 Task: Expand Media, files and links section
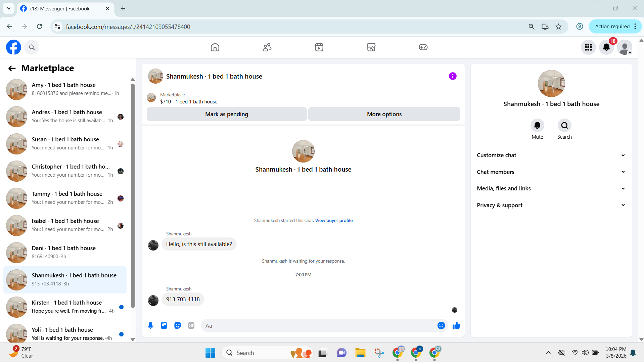pyautogui.click(x=551, y=188)
